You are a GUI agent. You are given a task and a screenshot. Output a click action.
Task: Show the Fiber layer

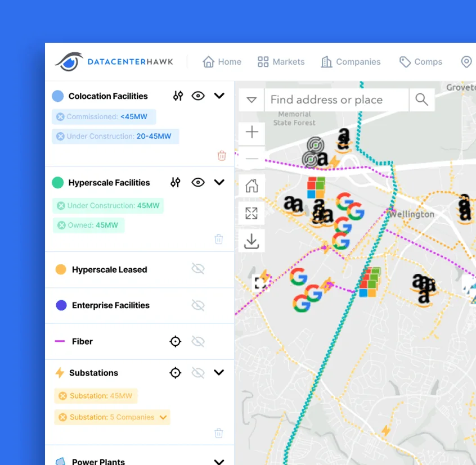point(198,341)
